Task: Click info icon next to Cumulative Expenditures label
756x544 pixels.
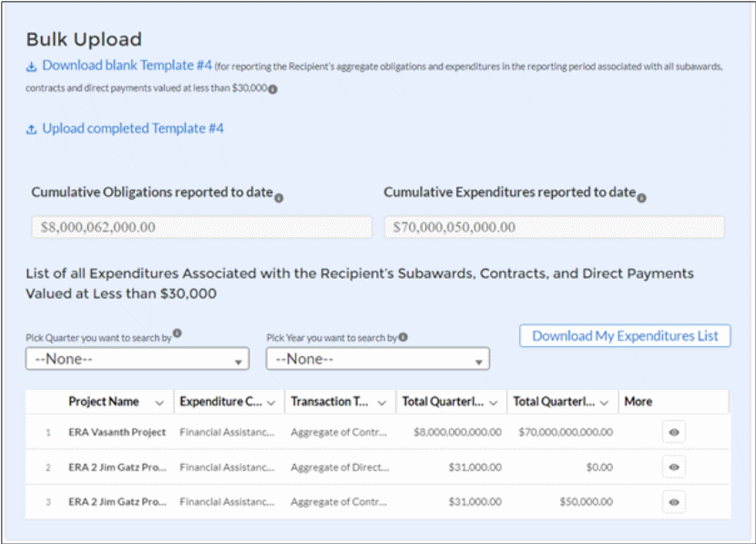Action: coord(641,198)
